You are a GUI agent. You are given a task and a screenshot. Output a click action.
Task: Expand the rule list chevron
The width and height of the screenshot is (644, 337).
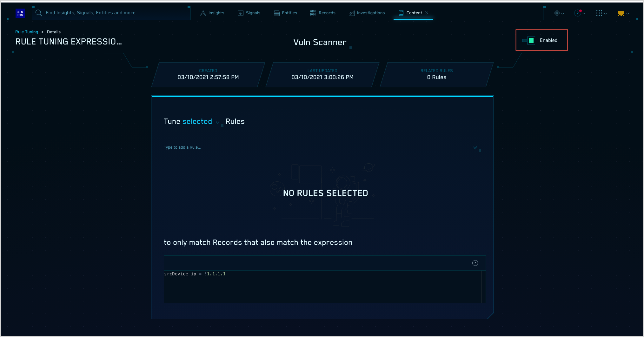pyautogui.click(x=475, y=147)
